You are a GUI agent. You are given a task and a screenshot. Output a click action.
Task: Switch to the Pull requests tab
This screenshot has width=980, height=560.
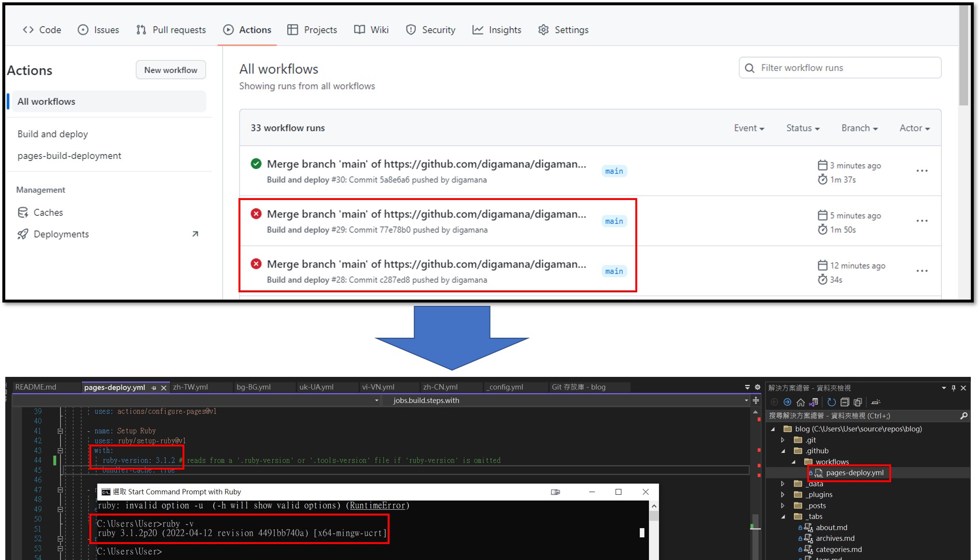(x=171, y=30)
